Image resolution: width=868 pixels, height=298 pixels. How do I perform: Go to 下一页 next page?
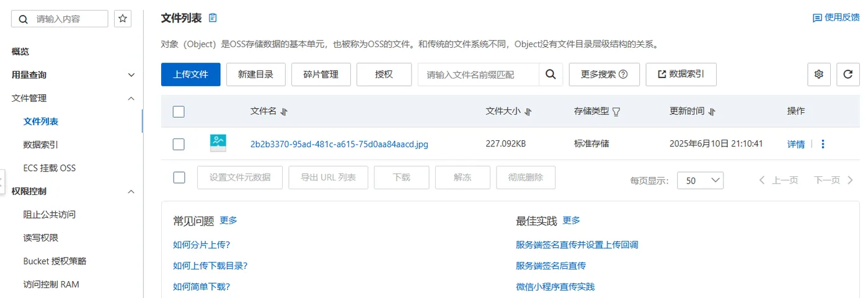pos(834,180)
